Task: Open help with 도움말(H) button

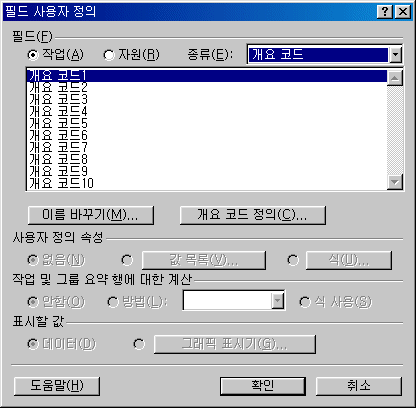Action: pyautogui.click(x=57, y=386)
